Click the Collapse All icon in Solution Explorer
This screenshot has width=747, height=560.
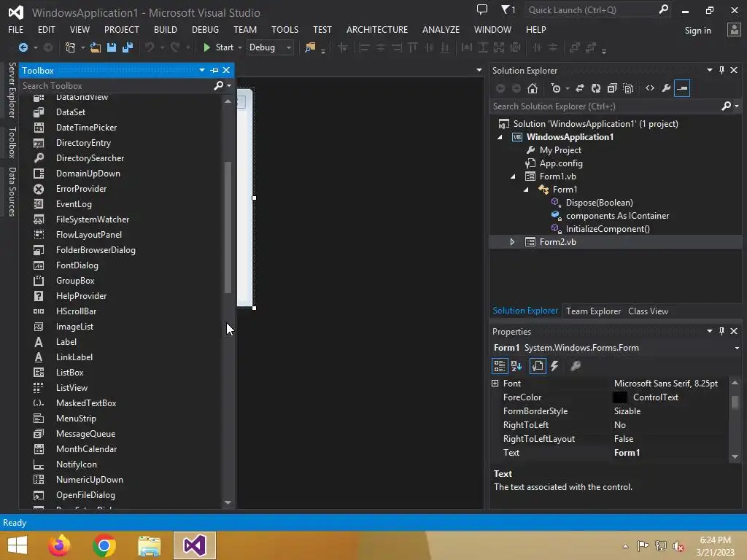tap(612, 88)
